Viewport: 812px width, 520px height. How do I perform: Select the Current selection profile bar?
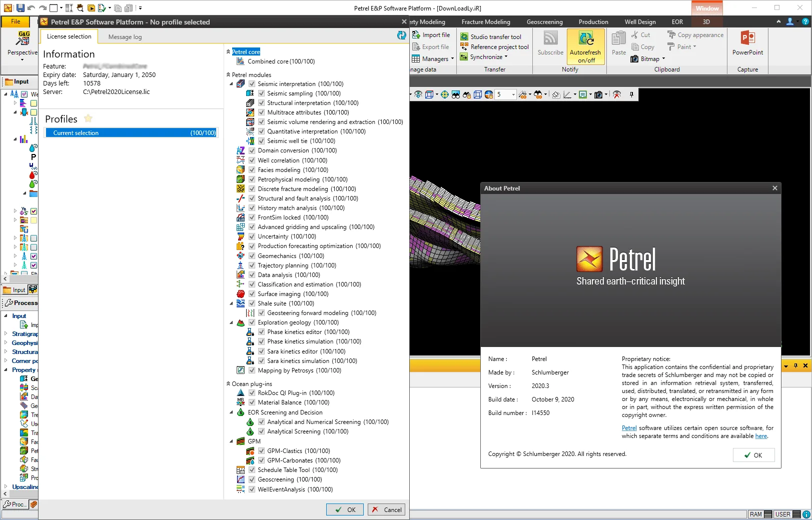tap(131, 133)
